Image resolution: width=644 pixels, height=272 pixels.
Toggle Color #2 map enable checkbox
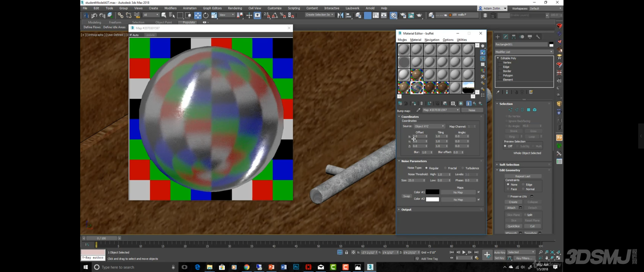(478, 199)
